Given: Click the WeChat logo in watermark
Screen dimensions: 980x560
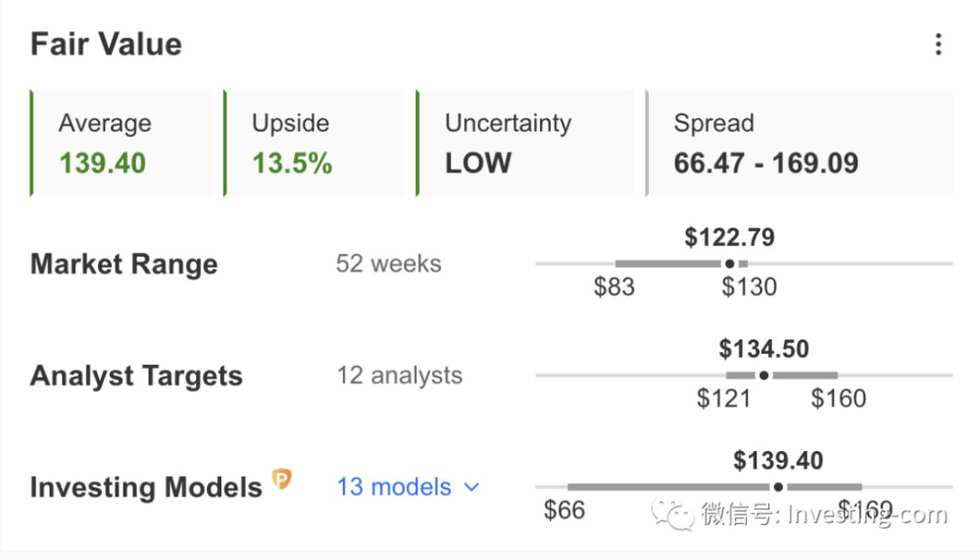Looking at the screenshot, I should pos(672,513).
